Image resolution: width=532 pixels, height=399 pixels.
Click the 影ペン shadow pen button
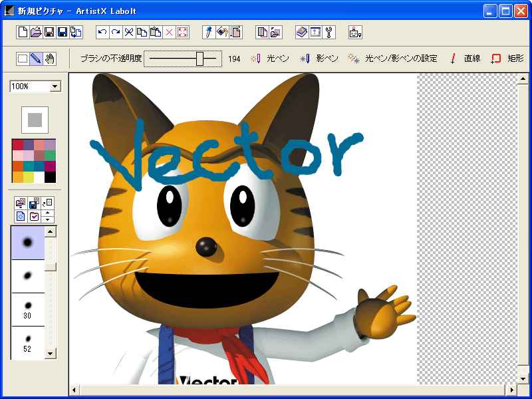click(x=319, y=59)
